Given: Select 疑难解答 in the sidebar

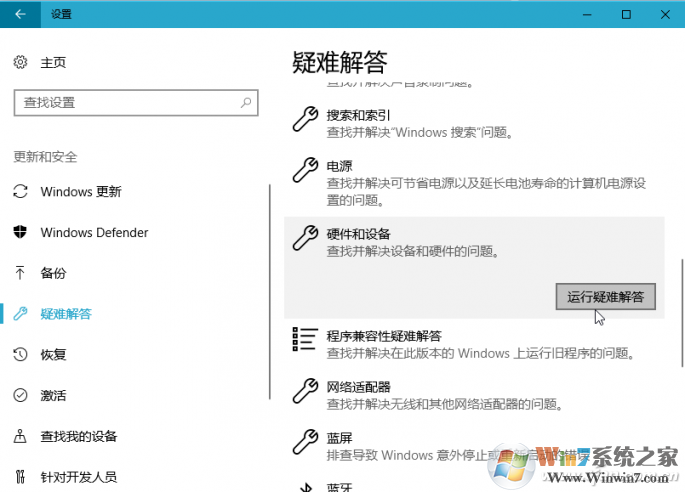Looking at the screenshot, I should click(66, 314).
